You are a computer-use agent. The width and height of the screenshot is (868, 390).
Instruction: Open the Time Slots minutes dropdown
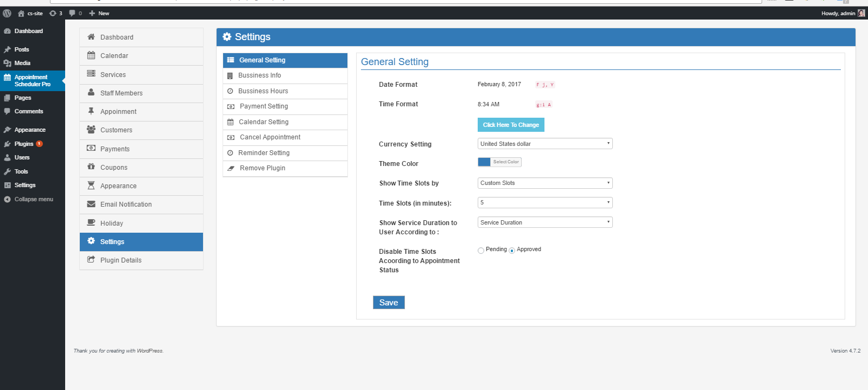pyautogui.click(x=545, y=203)
